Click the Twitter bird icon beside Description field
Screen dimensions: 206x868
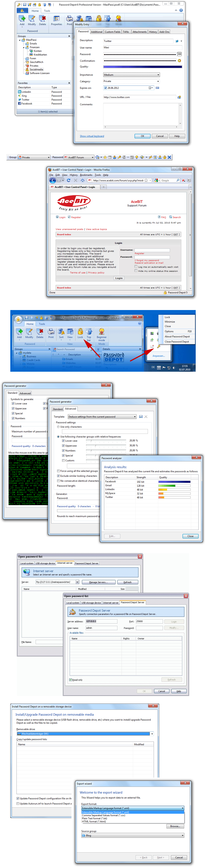click(177, 41)
